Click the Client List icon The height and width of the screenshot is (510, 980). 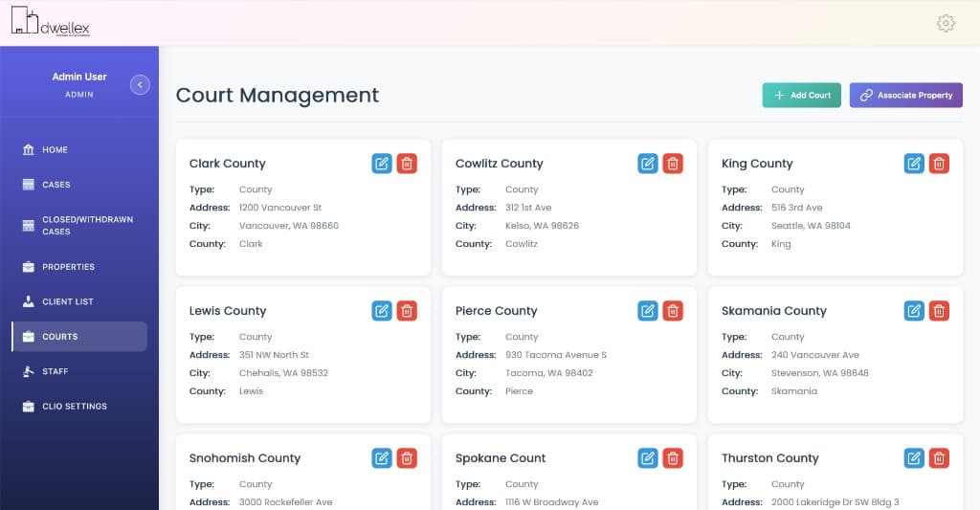pos(28,301)
